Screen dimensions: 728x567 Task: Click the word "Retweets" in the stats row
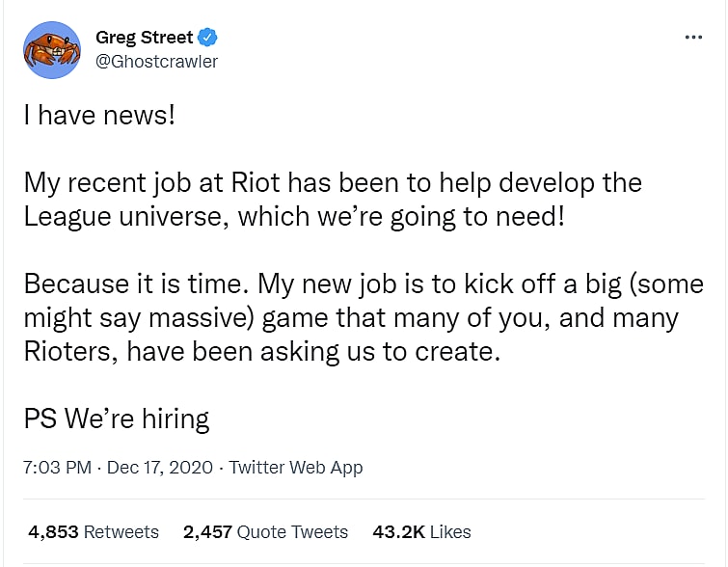(x=121, y=531)
